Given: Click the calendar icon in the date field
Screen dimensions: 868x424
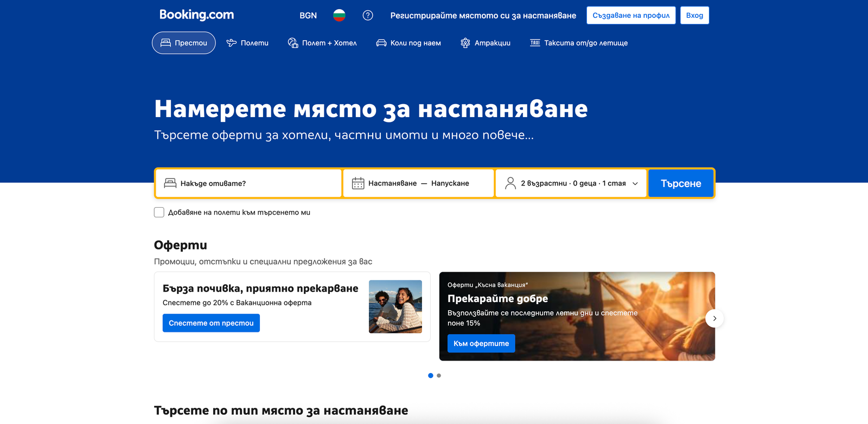Looking at the screenshot, I should [358, 183].
